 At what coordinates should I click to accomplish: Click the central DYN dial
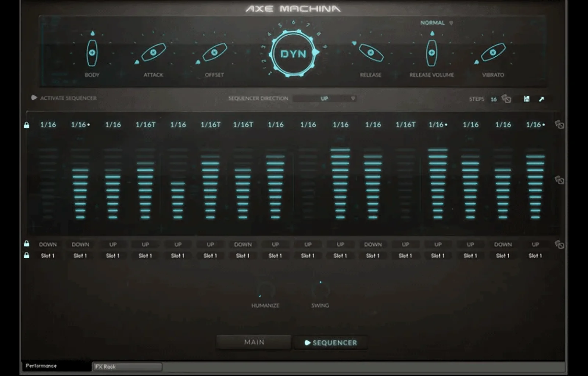(293, 54)
